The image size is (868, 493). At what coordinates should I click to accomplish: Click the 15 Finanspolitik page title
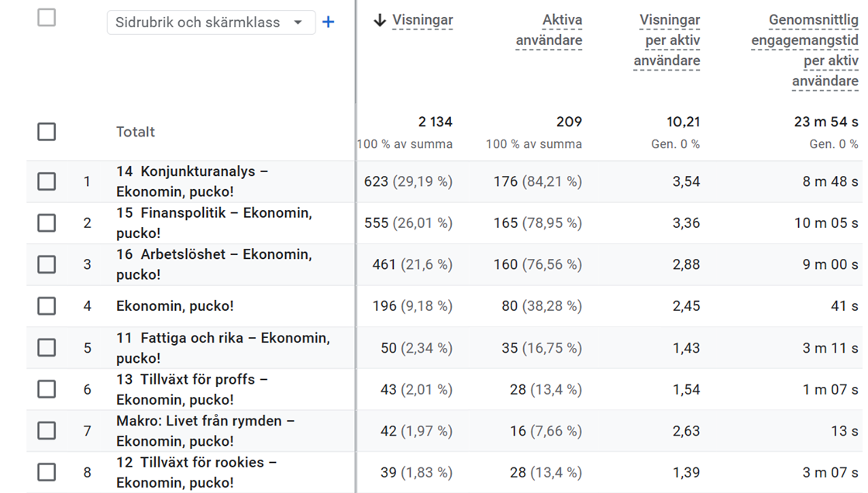tap(214, 223)
